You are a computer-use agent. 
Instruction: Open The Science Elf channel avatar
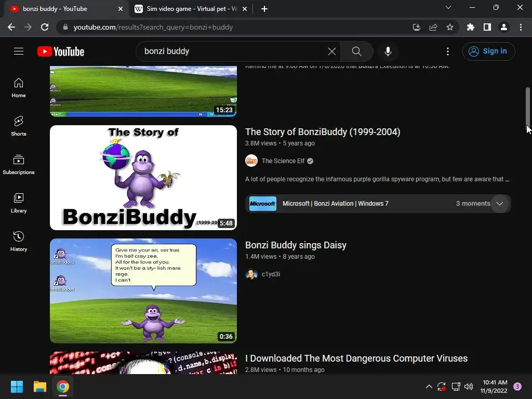tap(251, 161)
